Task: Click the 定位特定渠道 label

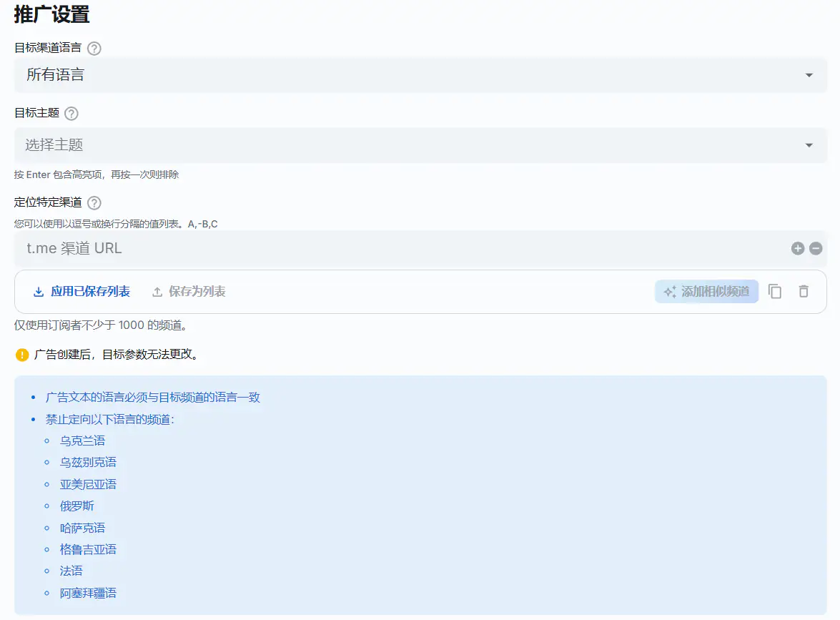Action: (48, 202)
